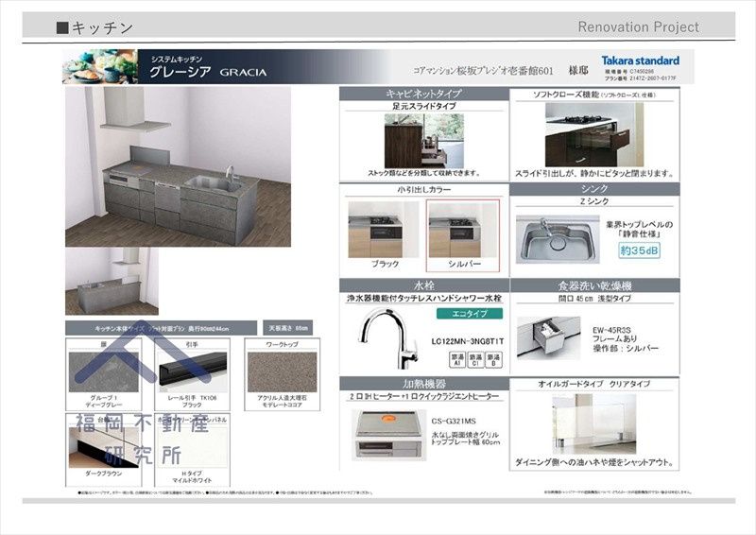
Task: Select the シルバー drawer color option
Action: coord(463,236)
